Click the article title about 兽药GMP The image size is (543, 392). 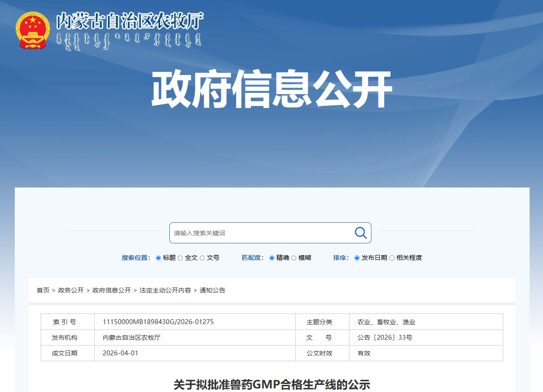[x=272, y=384]
